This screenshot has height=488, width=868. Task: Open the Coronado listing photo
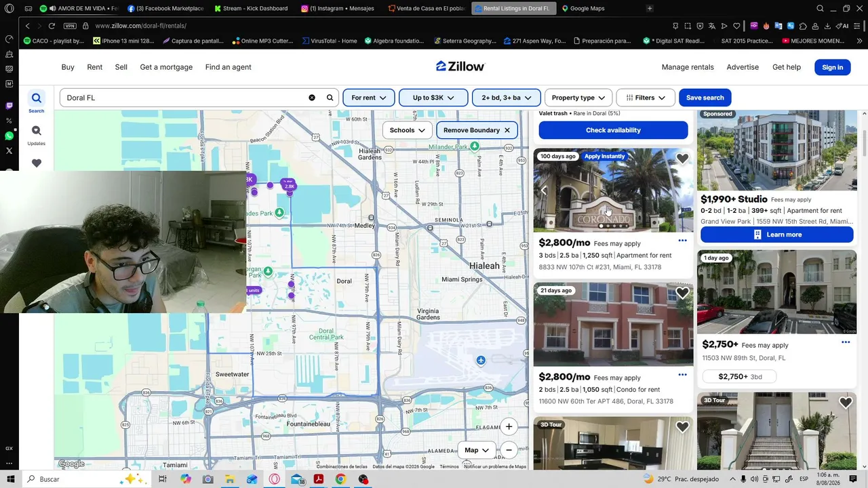click(613, 190)
